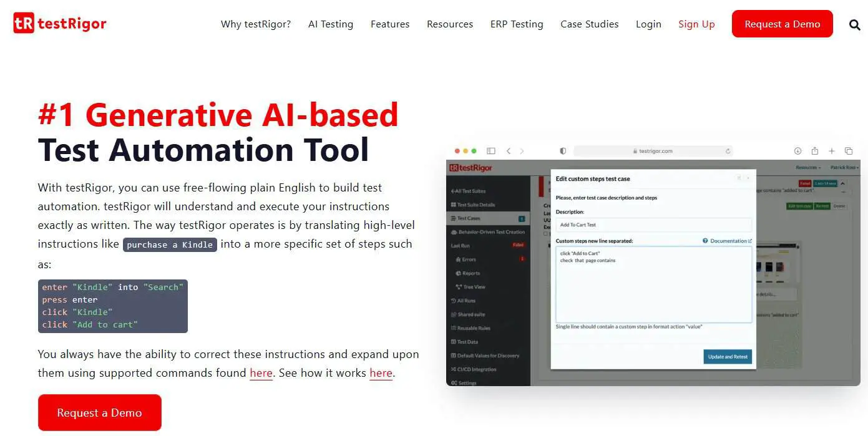Open the Resources dropdown inside demo app
Viewport: 868px width, 436px height.
[x=808, y=168]
